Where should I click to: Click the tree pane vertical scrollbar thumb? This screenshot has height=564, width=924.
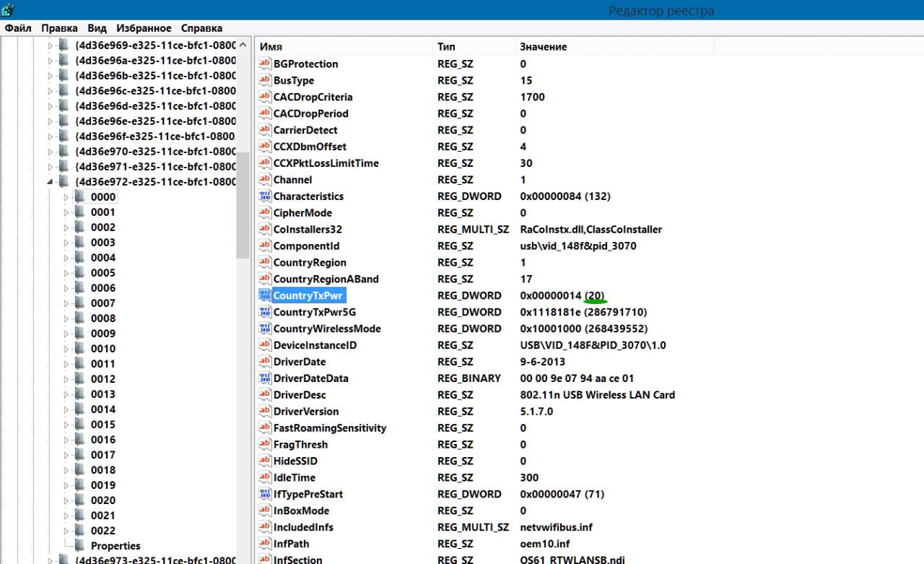[243, 205]
